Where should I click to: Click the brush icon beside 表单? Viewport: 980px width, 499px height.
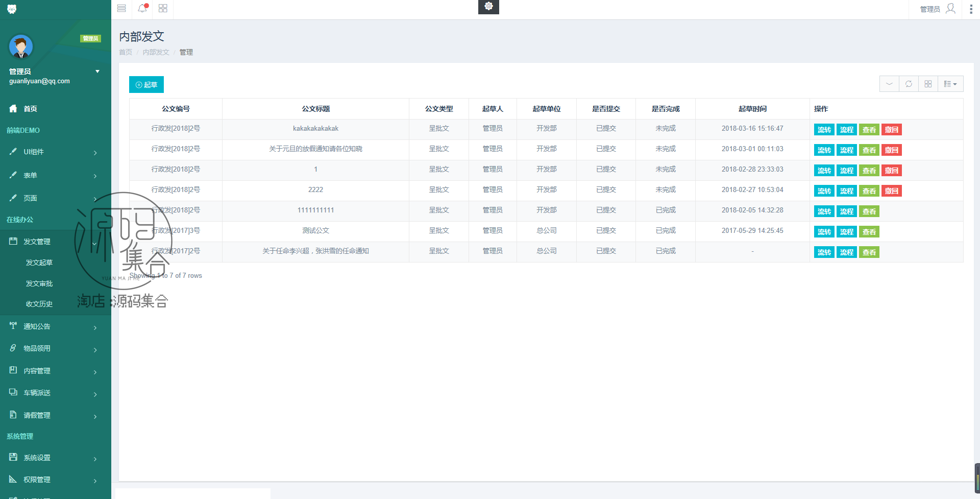pos(13,175)
